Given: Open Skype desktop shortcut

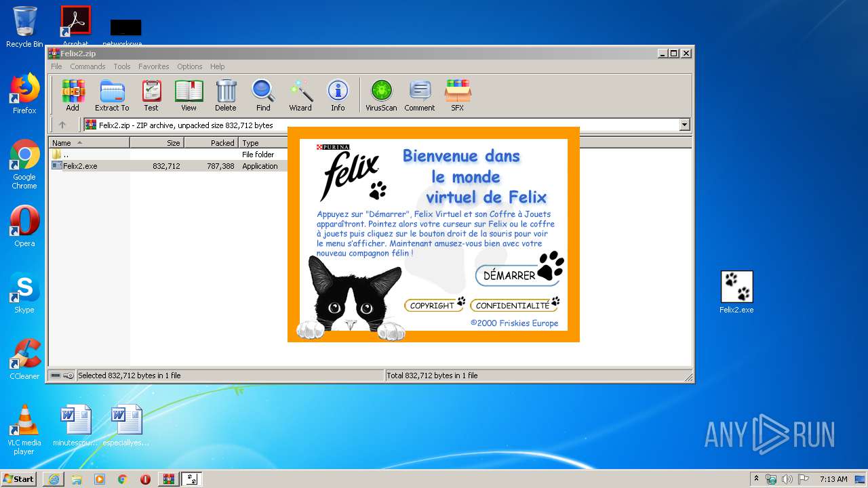Looking at the screenshot, I should (x=24, y=293).
